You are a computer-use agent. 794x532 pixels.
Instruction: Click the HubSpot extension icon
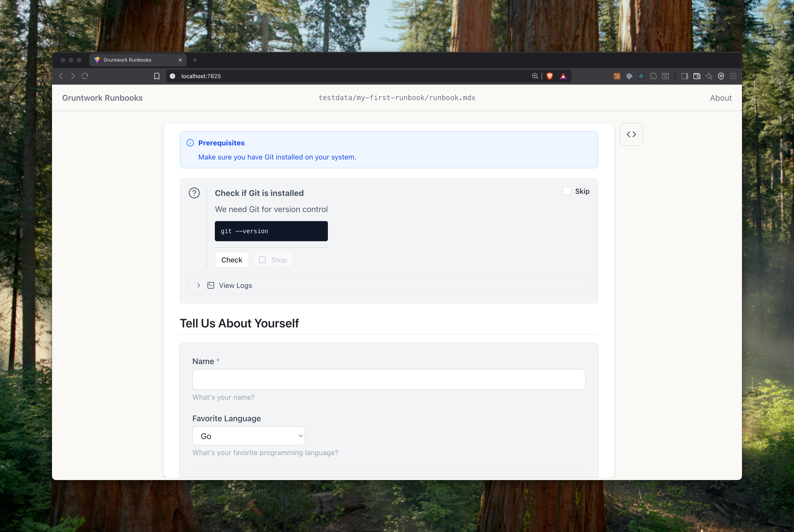point(617,76)
